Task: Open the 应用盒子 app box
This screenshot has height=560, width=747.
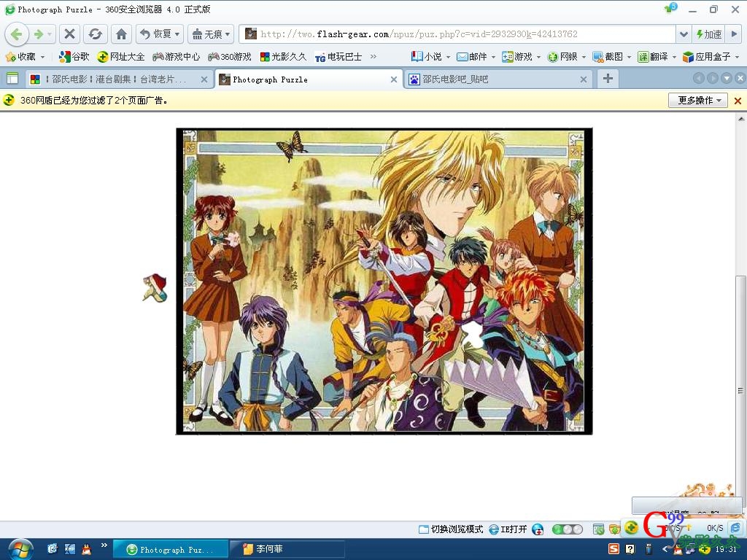Action: 706,57
